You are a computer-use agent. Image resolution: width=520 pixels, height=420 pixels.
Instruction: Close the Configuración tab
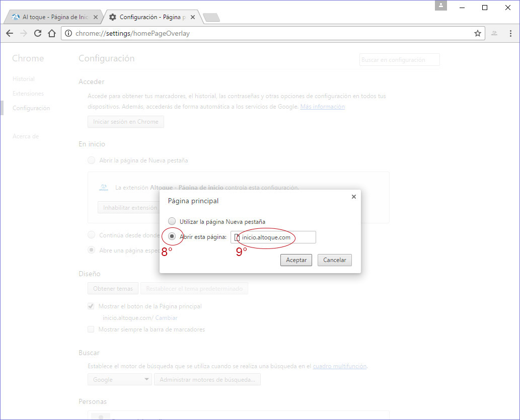pyautogui.click(x=193, y=17)
